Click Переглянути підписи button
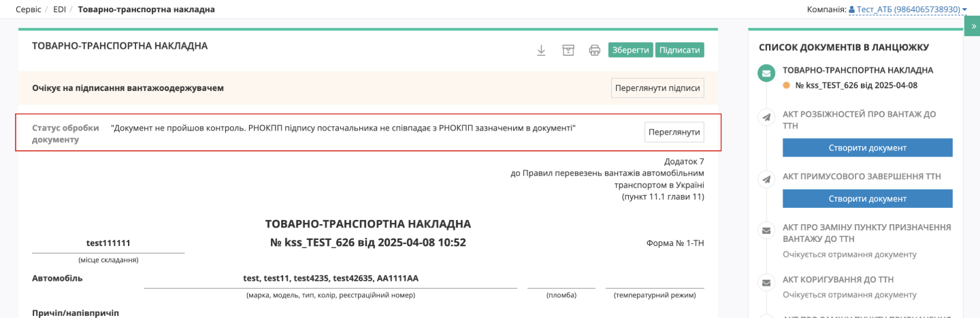 tap(657, 88)
